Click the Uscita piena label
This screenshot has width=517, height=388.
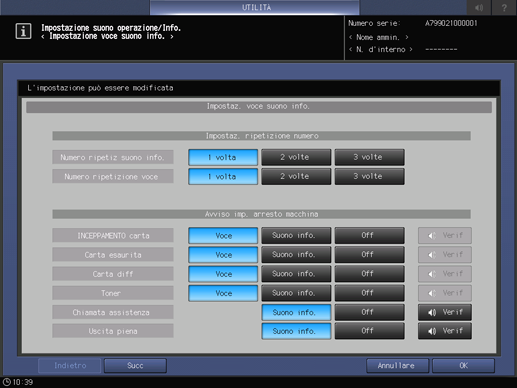click(x=113, y=331)
